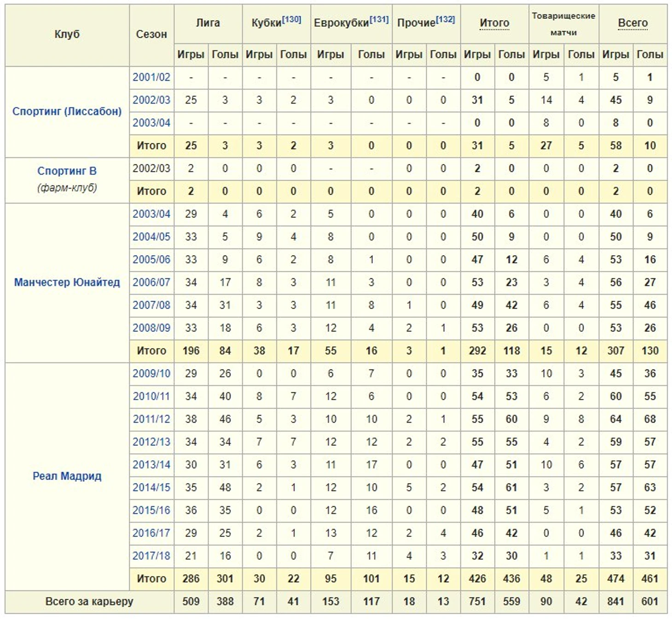Select 2007/08 total goals value 42

[x=511, y=305]
